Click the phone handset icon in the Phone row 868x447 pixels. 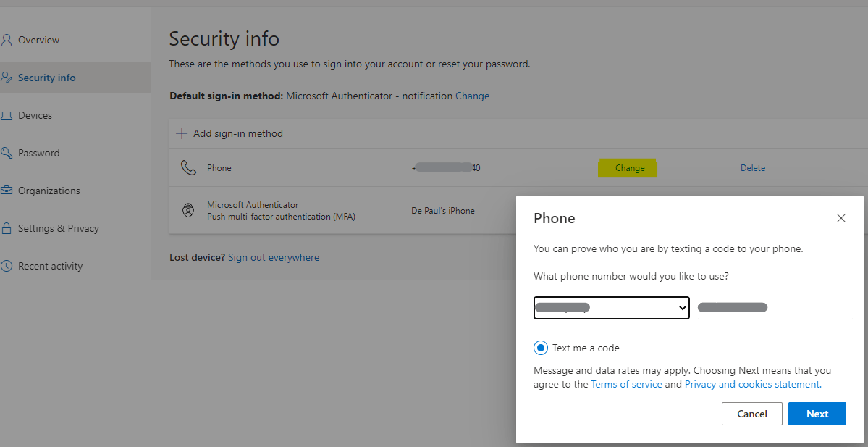pos(188,167)
